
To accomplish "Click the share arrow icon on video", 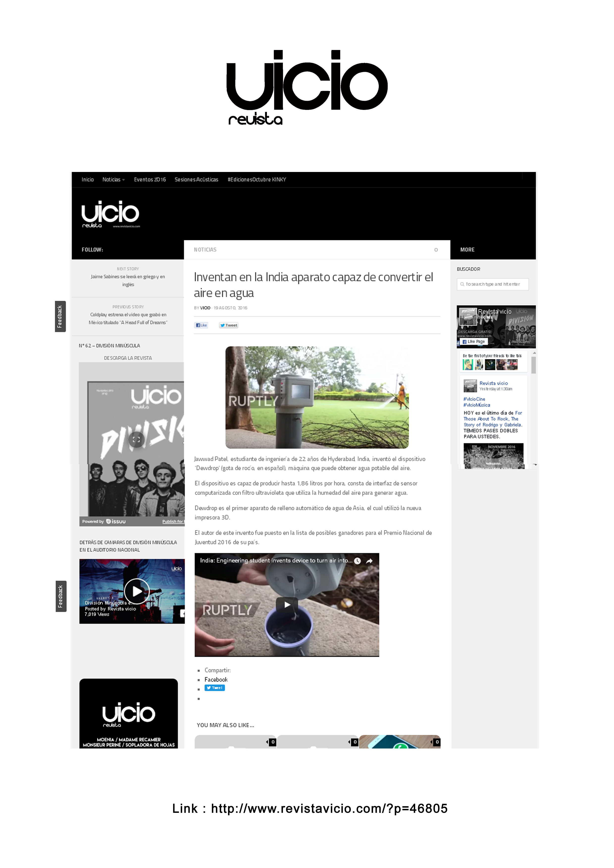I will [x=370, y=561].
